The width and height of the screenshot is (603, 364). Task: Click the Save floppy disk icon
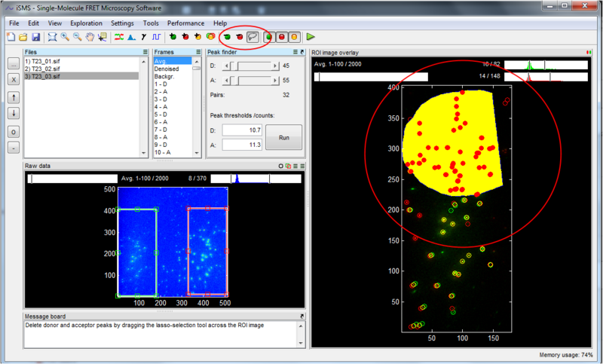coord(35,36)
